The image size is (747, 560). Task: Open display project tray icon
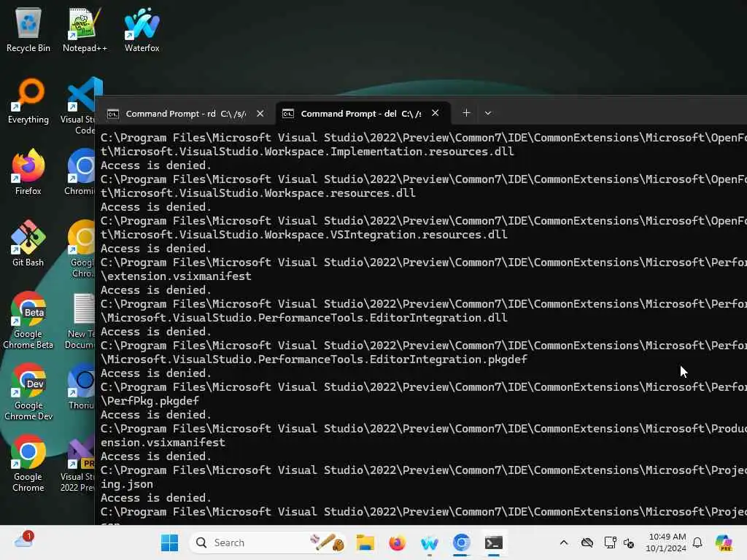tap(610, 542)
